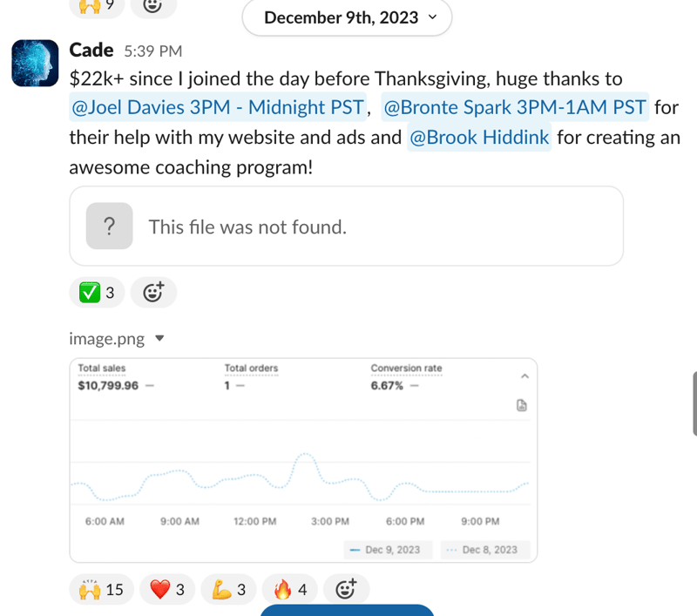Toggle the green checkmark reaction
This screenshot has width=697, height=616.
[x=97, y=293]
